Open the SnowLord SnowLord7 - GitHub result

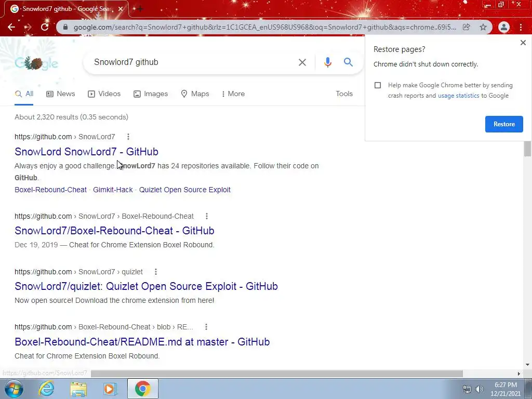coord(87,152)
